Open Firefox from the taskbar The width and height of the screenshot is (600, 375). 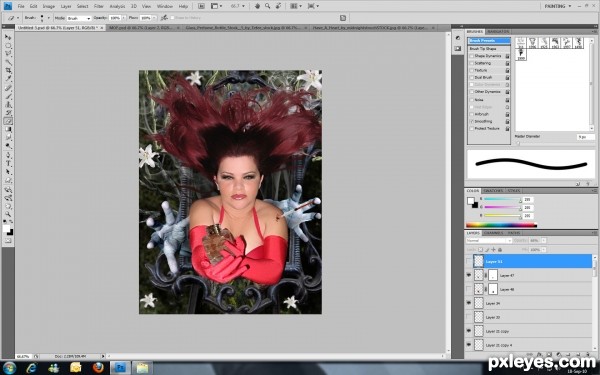98,368
